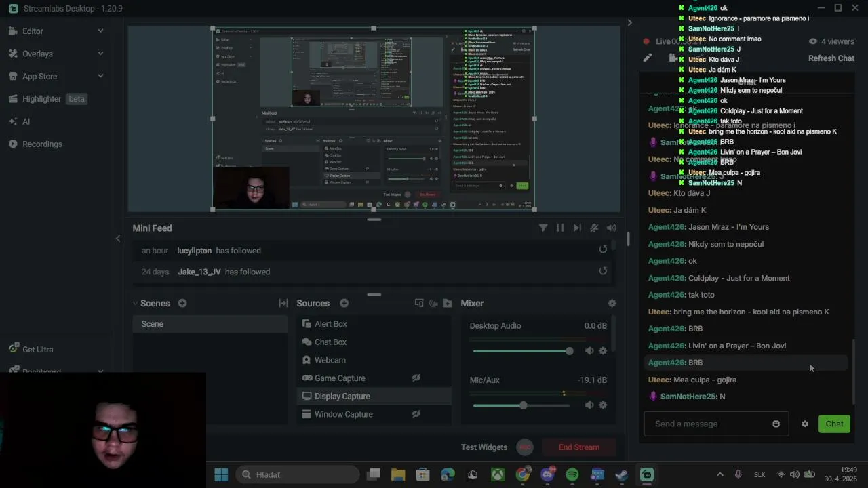
Task: Click End Stream button
Action: click(x=579, y=447)
